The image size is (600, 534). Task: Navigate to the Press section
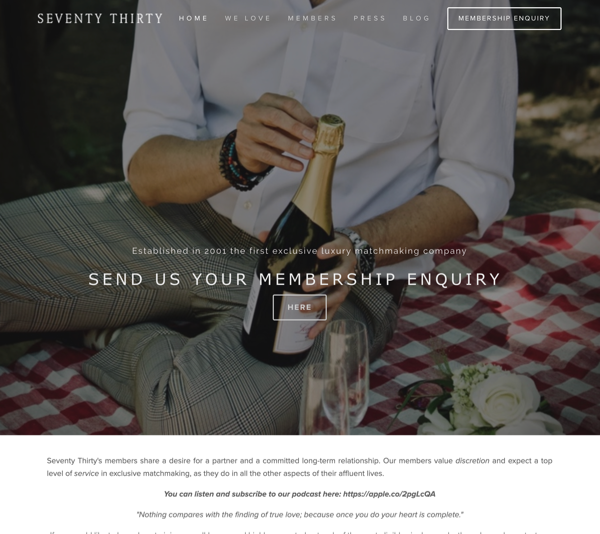pos(369,18)
